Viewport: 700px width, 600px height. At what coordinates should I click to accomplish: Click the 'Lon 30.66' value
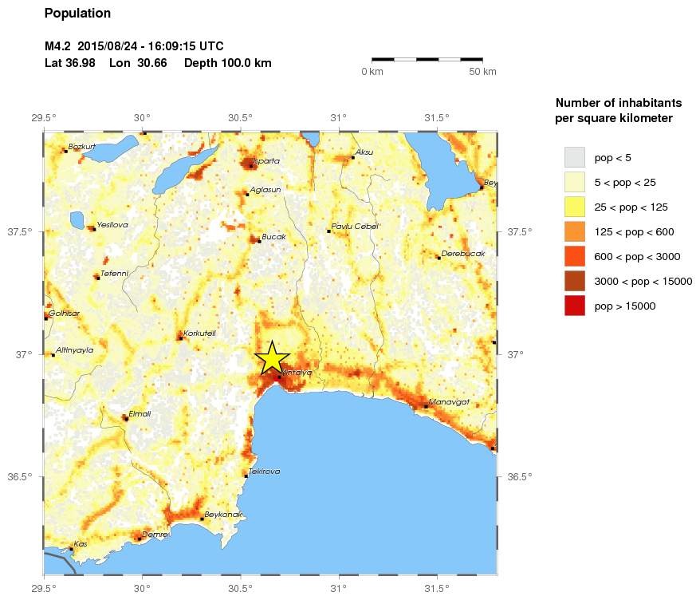tap(138, 63)
